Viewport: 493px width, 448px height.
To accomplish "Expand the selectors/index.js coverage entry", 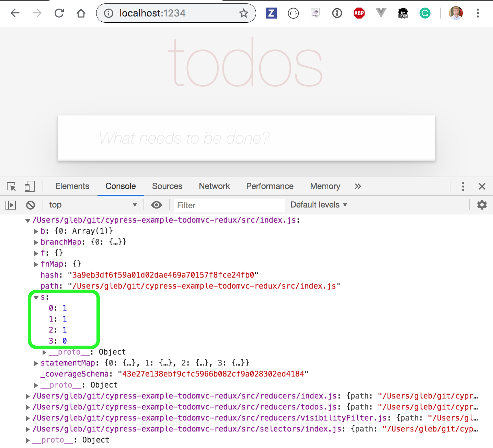I will [x=28, y=429].
